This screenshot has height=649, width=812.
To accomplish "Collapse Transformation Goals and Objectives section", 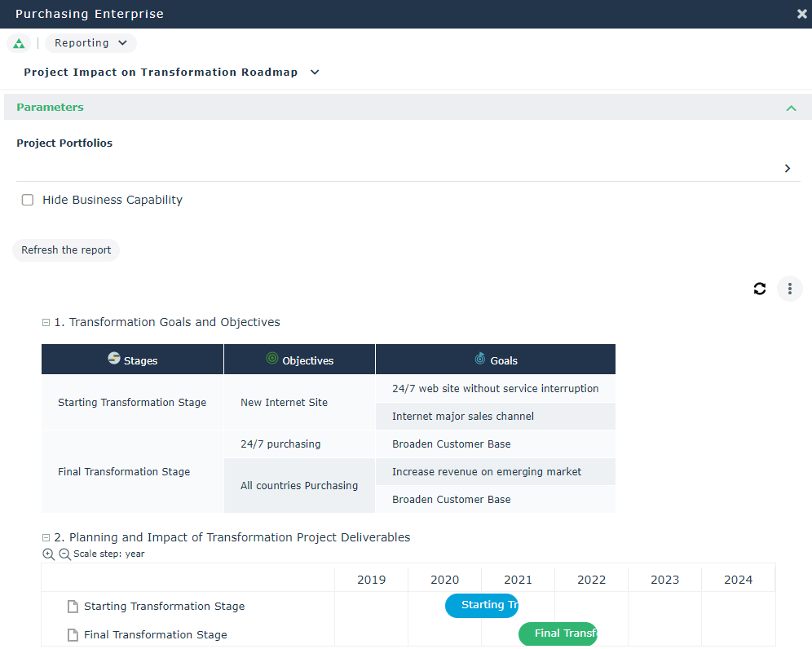I will [x=46, y=323].
